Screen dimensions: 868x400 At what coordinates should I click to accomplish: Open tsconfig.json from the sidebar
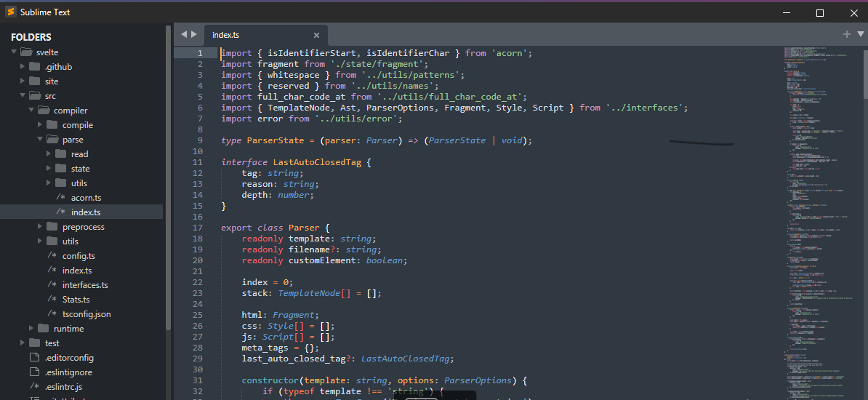86,314
